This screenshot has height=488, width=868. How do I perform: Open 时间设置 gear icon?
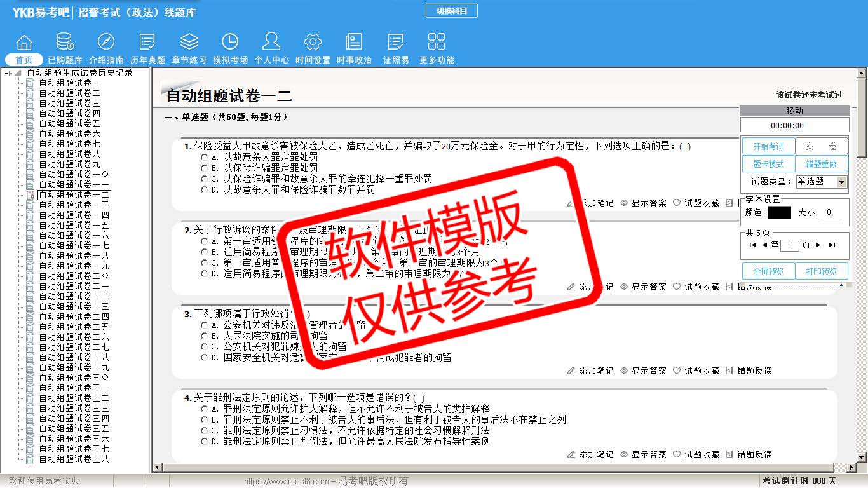point(313,43)
